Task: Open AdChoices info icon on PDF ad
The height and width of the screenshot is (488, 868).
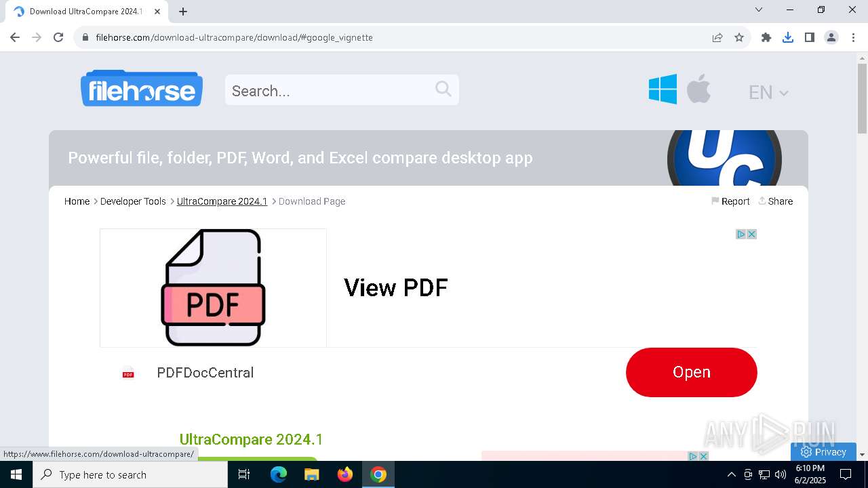Action: 741,234
